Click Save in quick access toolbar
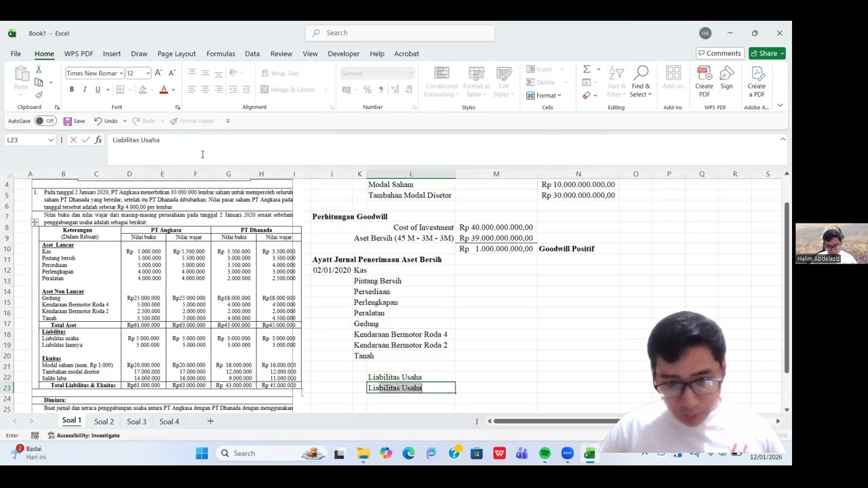The height and width of the screenshot is (488, 868). 74,121
